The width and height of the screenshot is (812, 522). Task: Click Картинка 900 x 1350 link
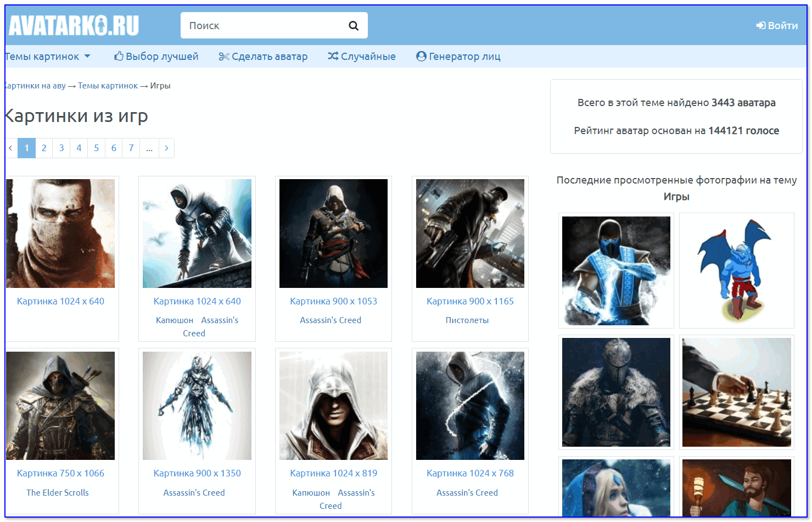point(197,473)
